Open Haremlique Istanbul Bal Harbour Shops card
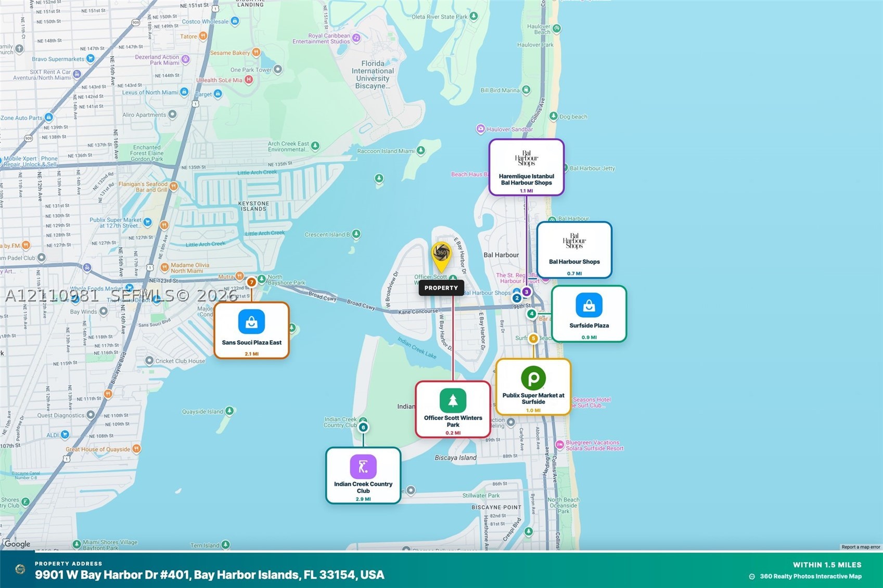The height and width of the screenshot is (588, 883). coord(527,167)
